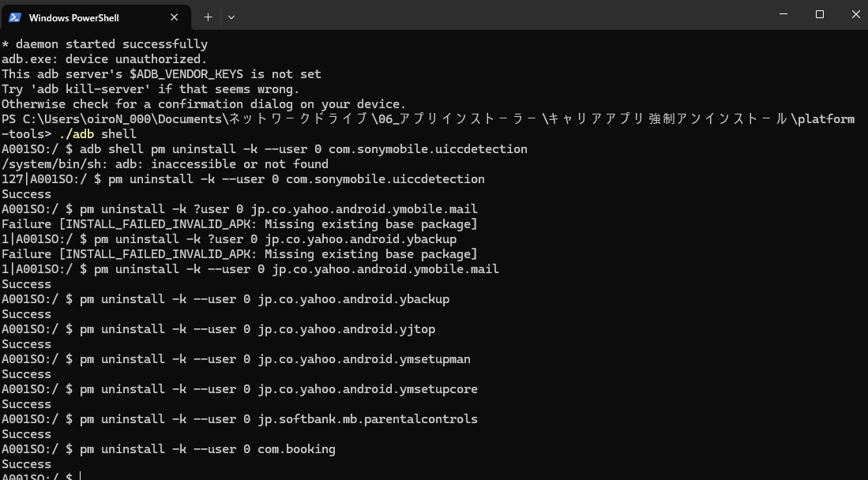Open a new tab with plus button
The width and height of the screenshot is (868, 480).
(208, 17)
